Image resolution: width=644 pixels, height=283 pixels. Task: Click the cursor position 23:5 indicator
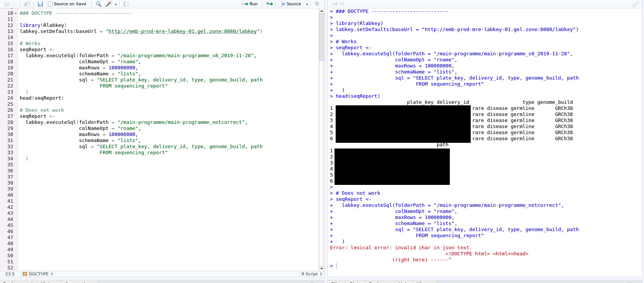pyautogui.click(x=10, y=274)
